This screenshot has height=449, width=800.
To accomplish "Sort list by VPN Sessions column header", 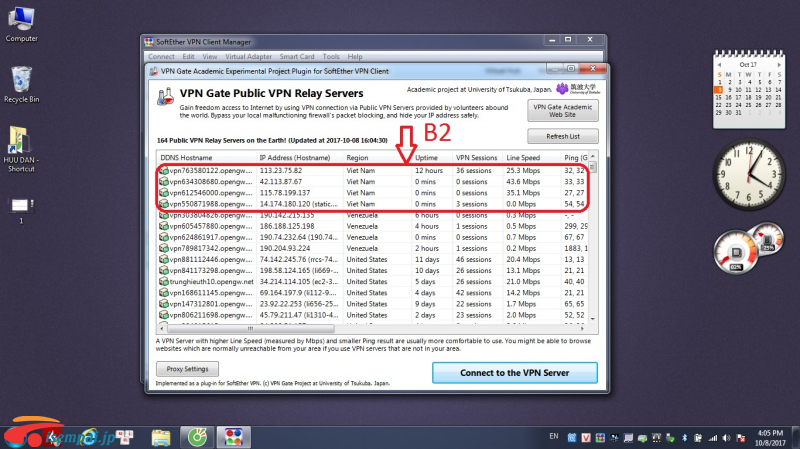I will (x=478, y=158).
